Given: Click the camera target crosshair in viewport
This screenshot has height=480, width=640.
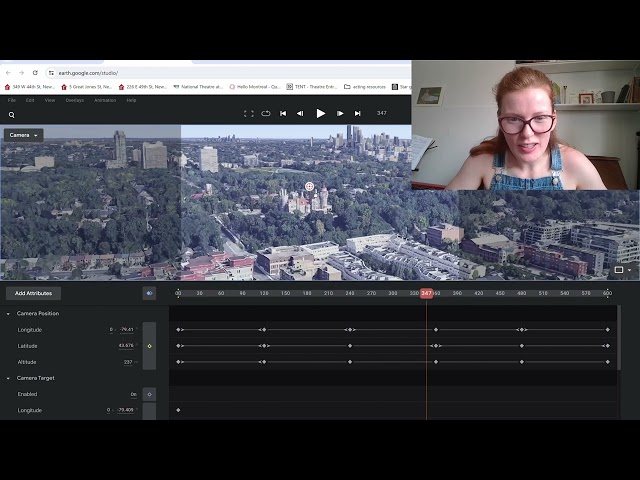Looking at the screenshot, I should click(x=309, y=187).
